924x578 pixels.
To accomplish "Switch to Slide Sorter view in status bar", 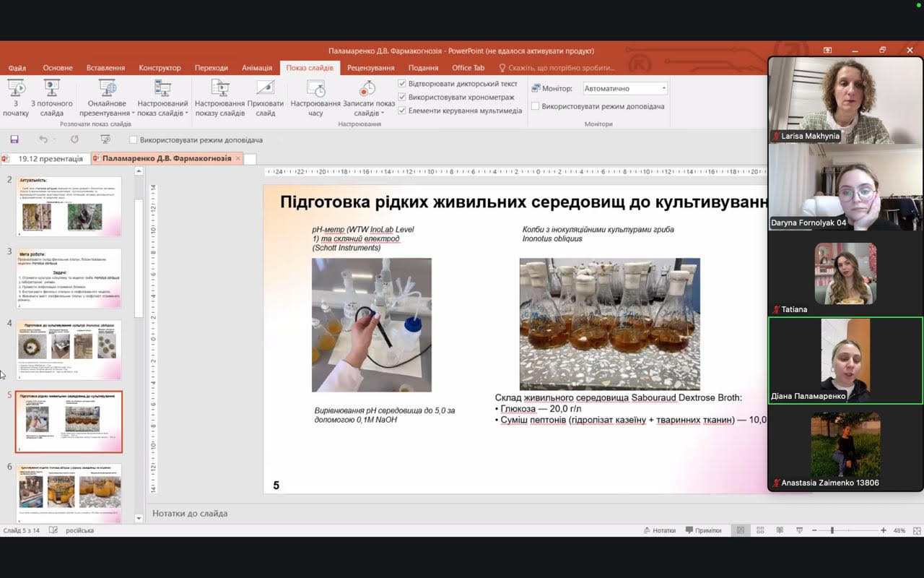I will click(x=760, y=530).
